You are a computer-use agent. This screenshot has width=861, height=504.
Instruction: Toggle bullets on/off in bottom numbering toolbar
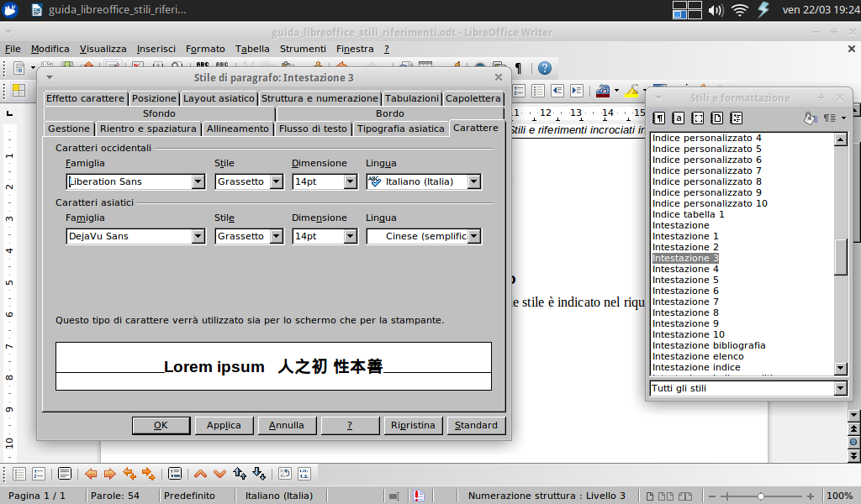(x=19, y=474)
